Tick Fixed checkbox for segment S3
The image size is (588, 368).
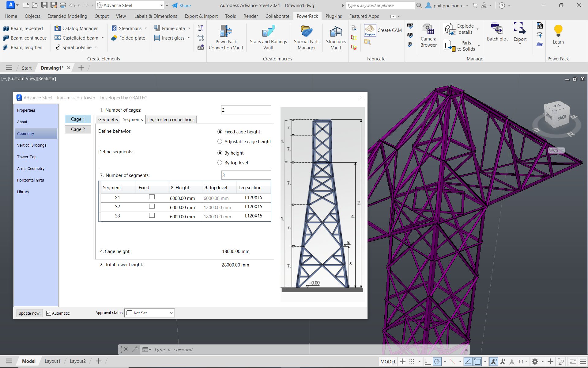coord(152,215)
